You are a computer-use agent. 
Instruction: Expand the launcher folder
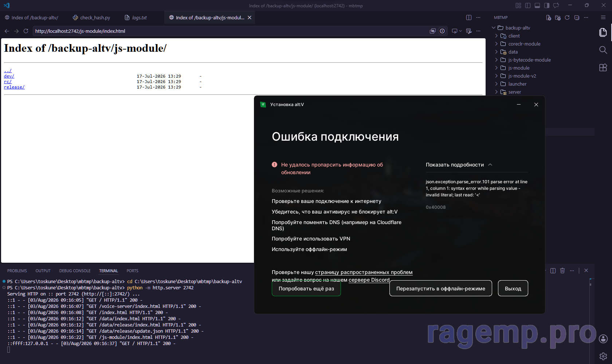pos(497,84)
